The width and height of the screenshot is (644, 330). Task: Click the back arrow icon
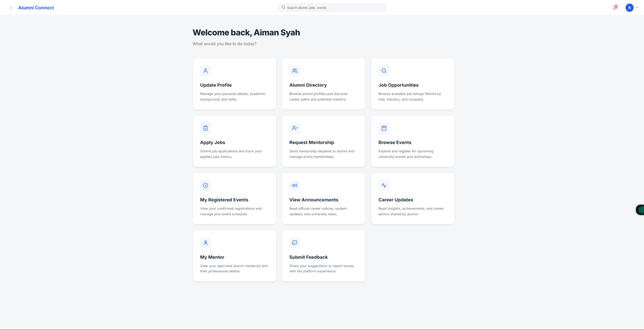[x=11, y=8]
